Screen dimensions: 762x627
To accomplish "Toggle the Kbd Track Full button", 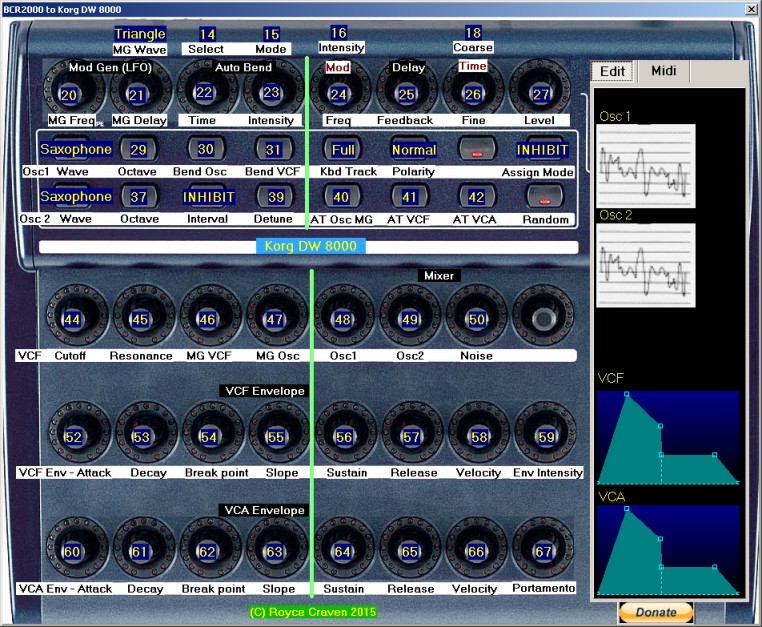I will tap(343, 150).
